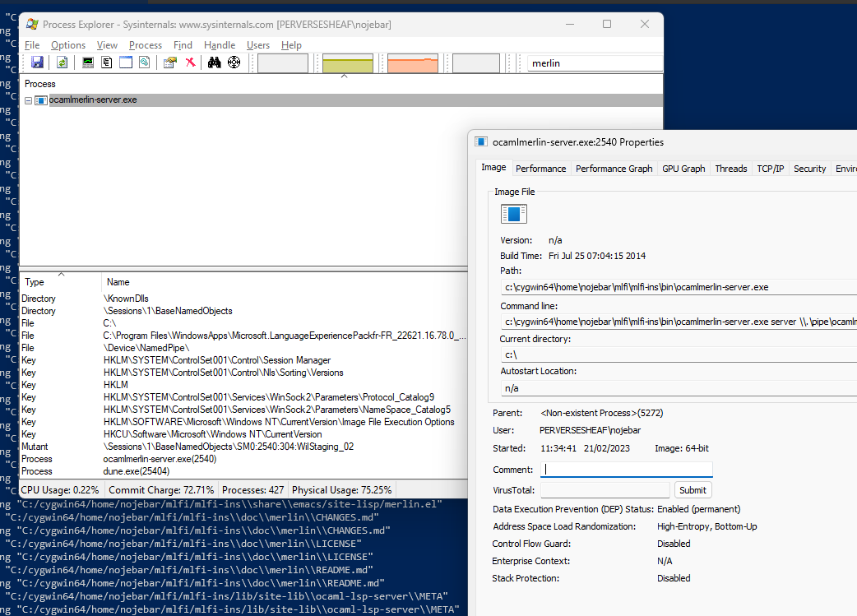Viewport: 857px width, 616px height.
Task: Switch to the Performance tab
Action: (540, 169)
